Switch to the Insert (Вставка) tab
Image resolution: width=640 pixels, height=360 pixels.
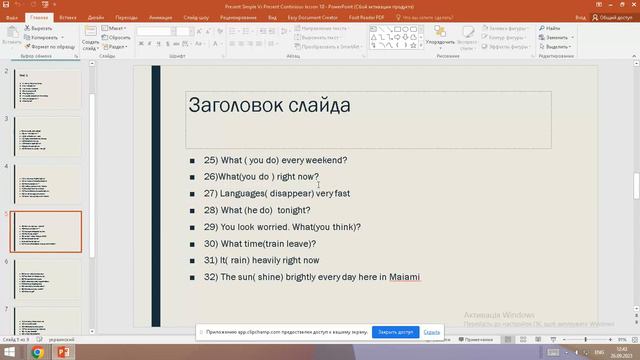pos(68,18)
